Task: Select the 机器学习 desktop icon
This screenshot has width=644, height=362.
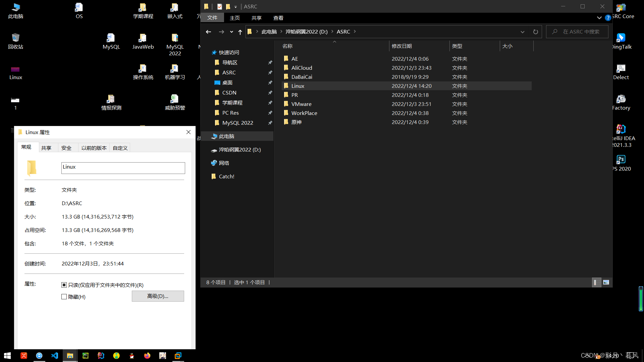Action: pyautogui.click(x=175, y=72)
